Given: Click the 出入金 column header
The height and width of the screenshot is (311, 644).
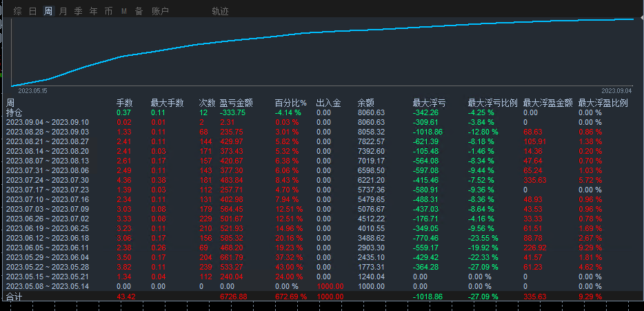Looking at the screenshot, I should coord(329,103).
